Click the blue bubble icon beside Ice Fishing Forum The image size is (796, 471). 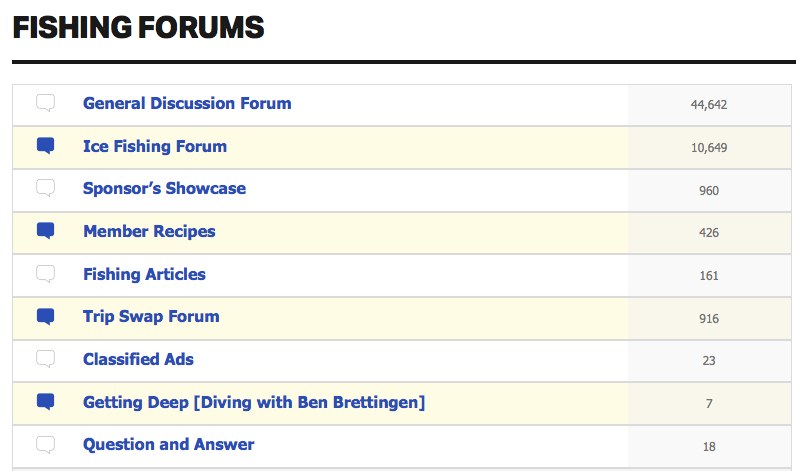[x=45, y=146]
